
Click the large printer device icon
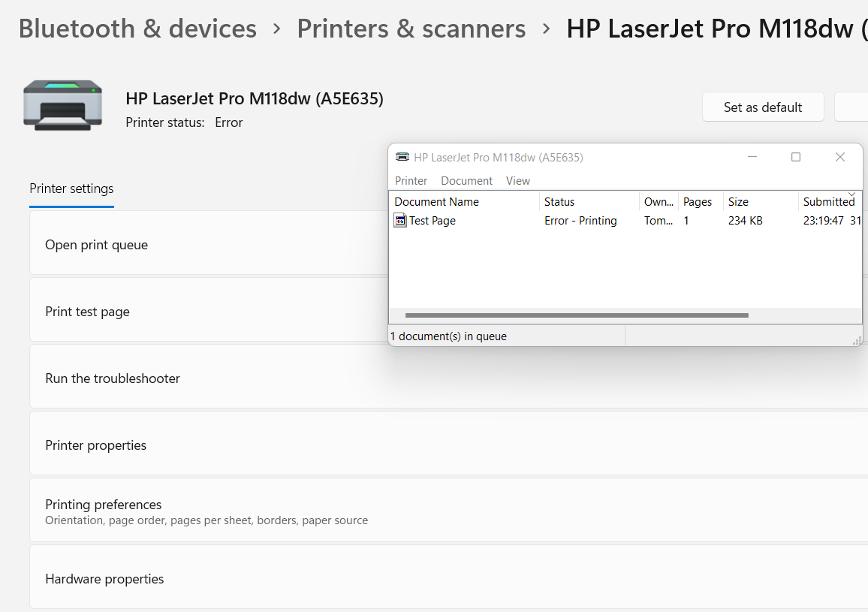point(62,105)
